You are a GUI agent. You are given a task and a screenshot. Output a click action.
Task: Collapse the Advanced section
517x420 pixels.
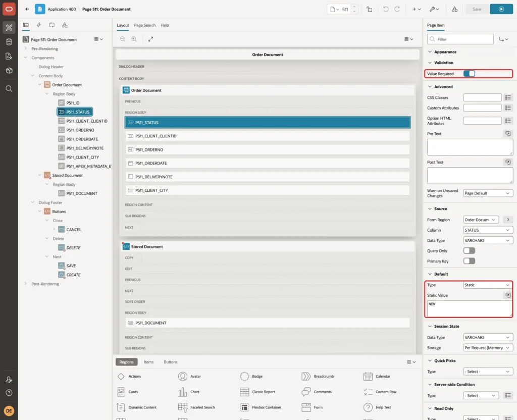(430, 87)
